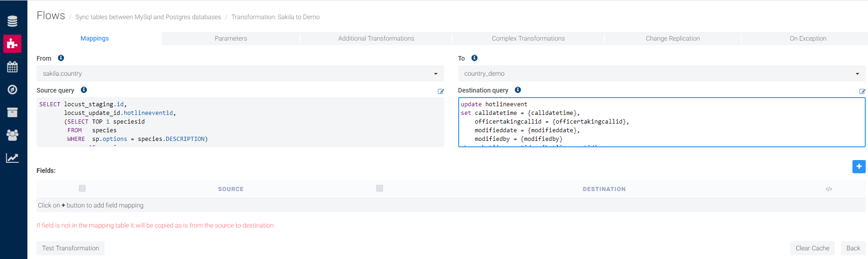Click the edit icon for Source query
868x259 pixels.
[440, 92]
